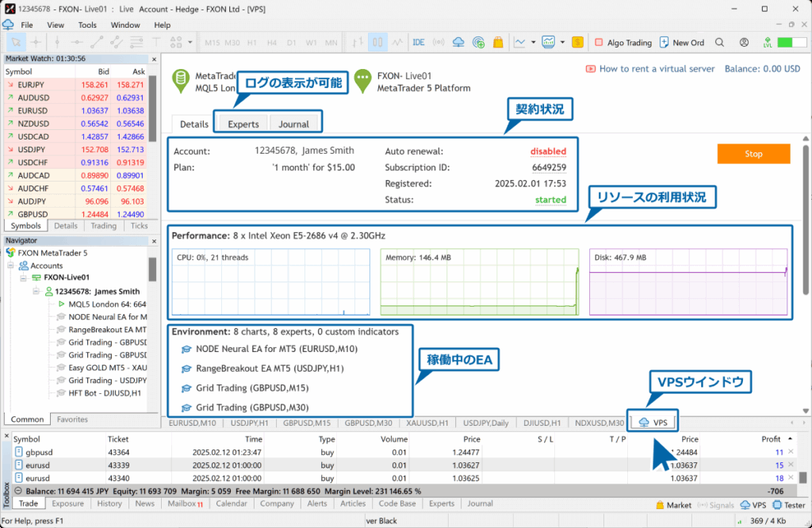The height and width of the screenshot is (528, 812).
Task: Open the copy-signals icon with plus
Action: (478, 43)
